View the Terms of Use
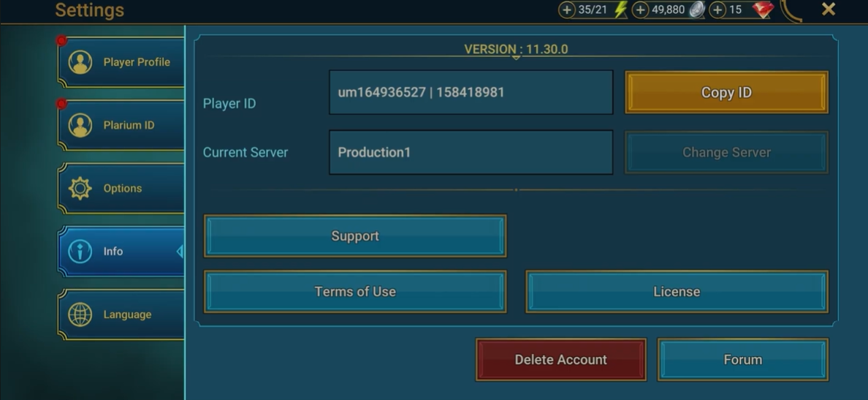 coord(355,292)
